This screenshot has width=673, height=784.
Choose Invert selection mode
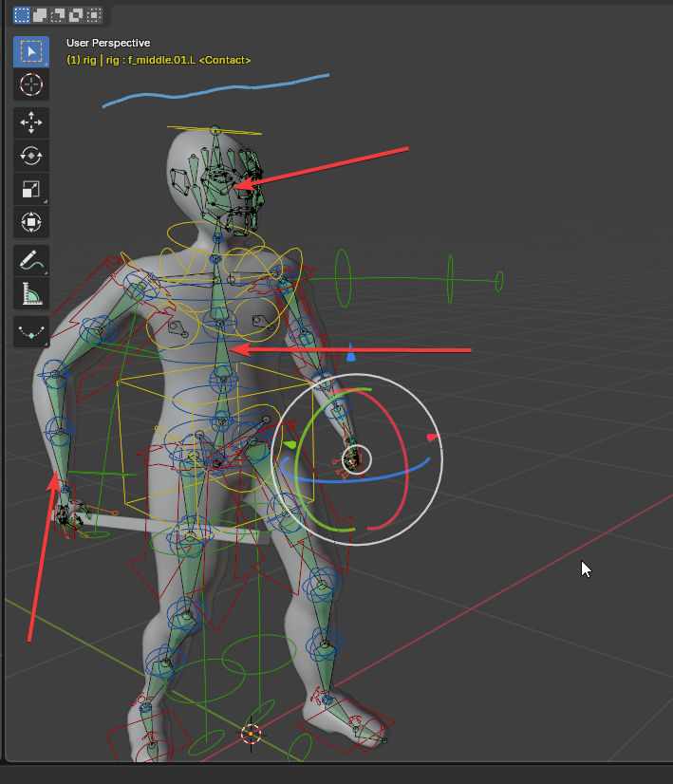point(76,15)
